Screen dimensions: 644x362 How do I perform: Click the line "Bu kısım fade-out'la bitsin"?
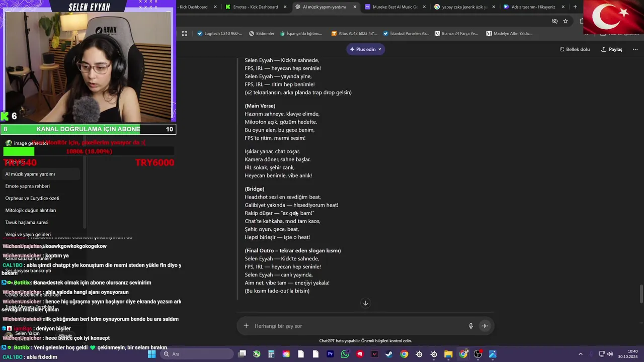tap(277, 291)
